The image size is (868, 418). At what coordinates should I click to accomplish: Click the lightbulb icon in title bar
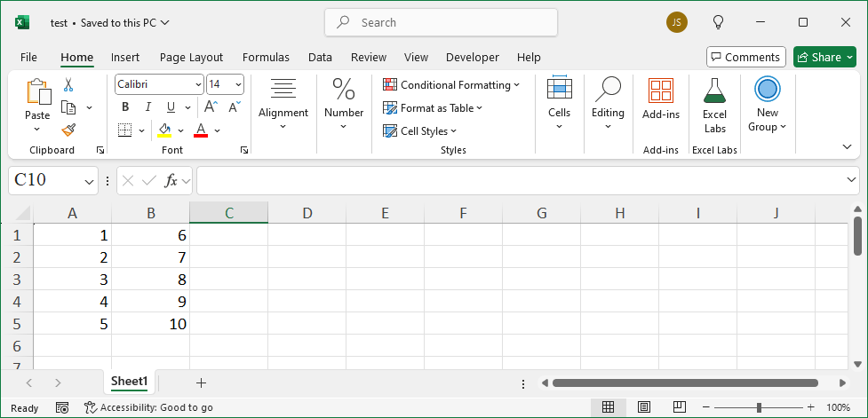[x=718, y=23]
